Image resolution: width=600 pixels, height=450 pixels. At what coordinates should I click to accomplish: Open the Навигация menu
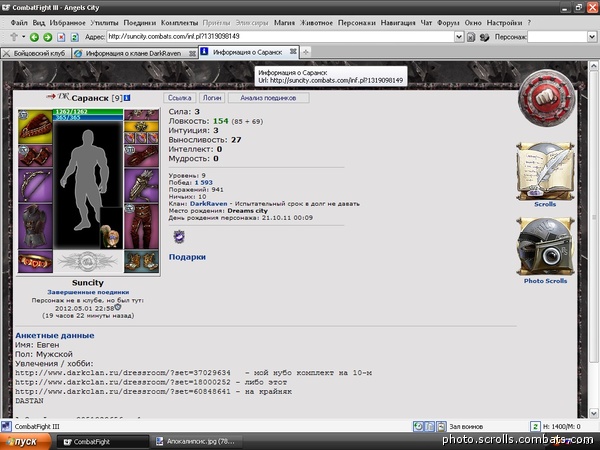coord(398,23)
